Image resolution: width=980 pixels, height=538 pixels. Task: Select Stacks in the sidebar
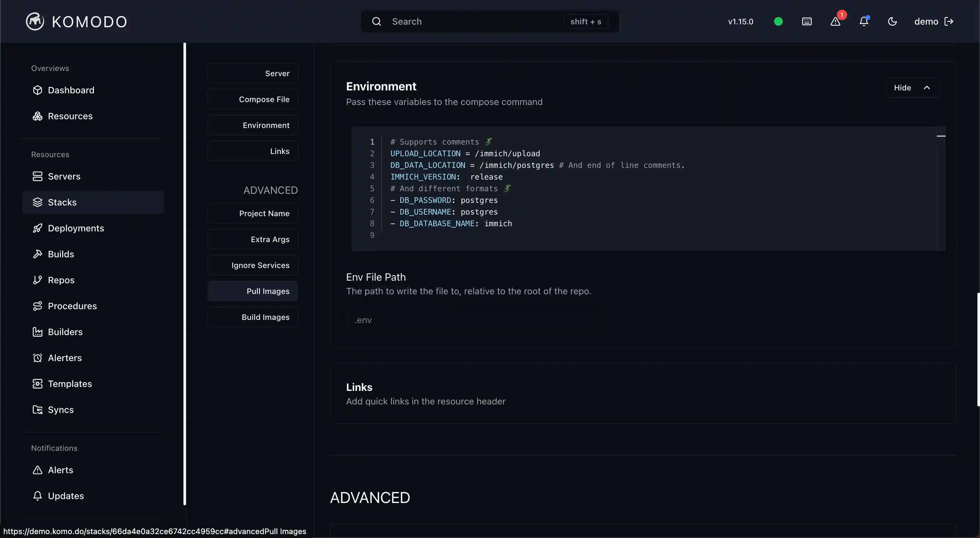(62, 203)
